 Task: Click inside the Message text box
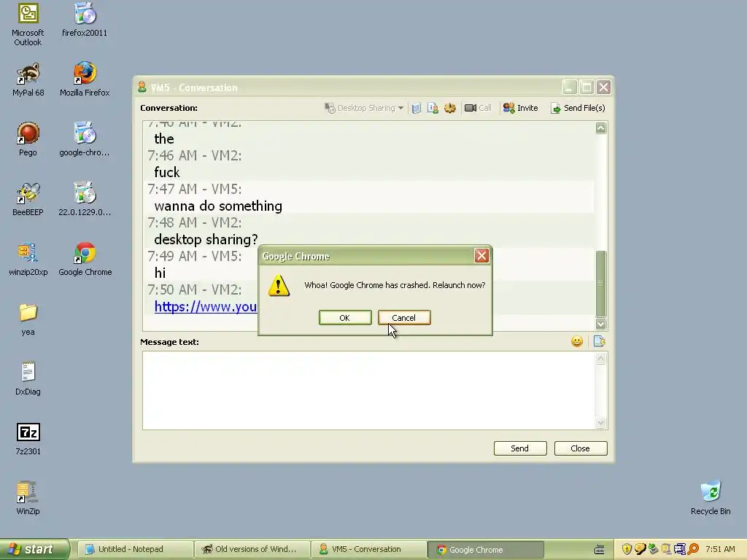[368, 391]
